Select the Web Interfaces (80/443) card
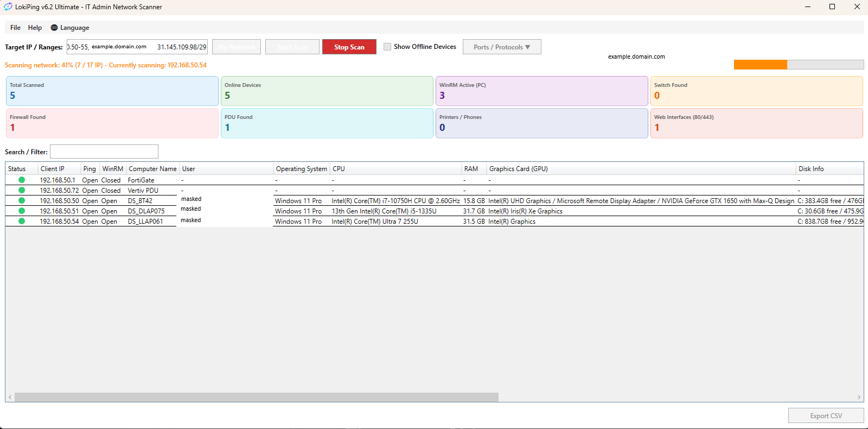868x429 pixels. point(757,123)
